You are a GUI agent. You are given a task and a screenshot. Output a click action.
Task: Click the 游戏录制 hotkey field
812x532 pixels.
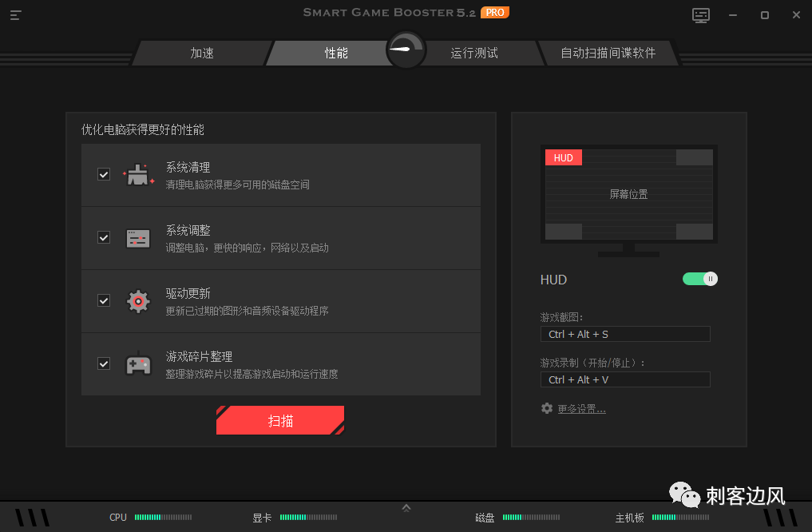point(625,379)
